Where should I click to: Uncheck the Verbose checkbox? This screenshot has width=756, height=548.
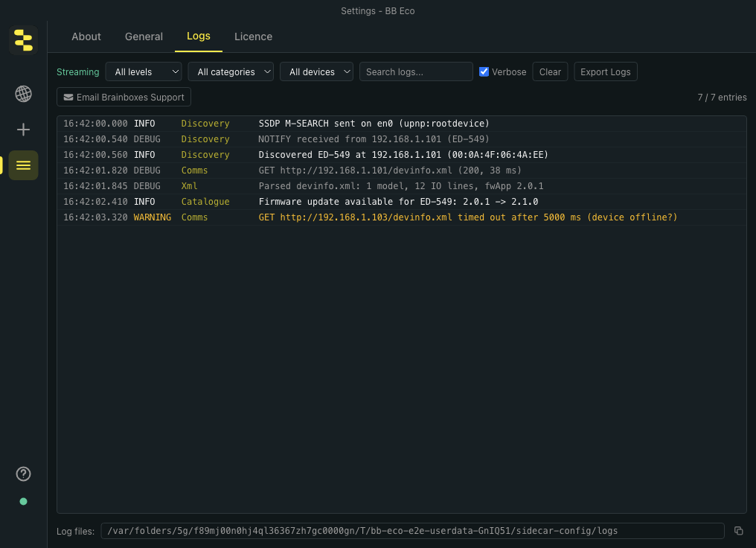pyautogui.click(x=484, y=71)
